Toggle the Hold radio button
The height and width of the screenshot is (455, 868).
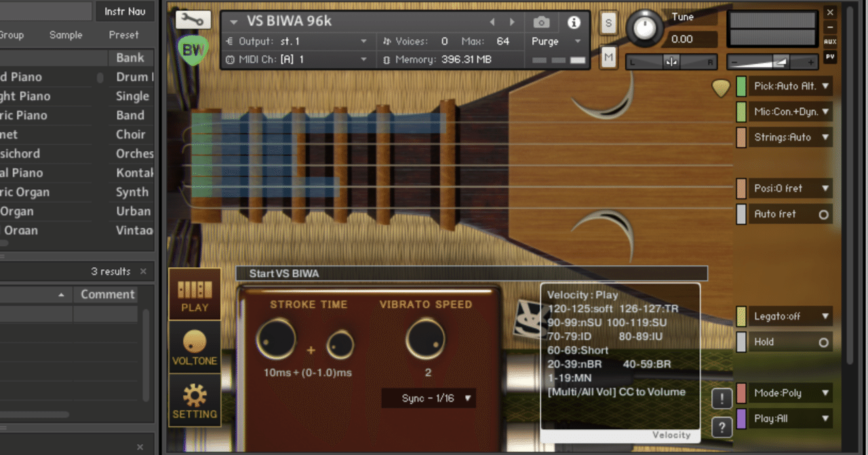(823, 342)
